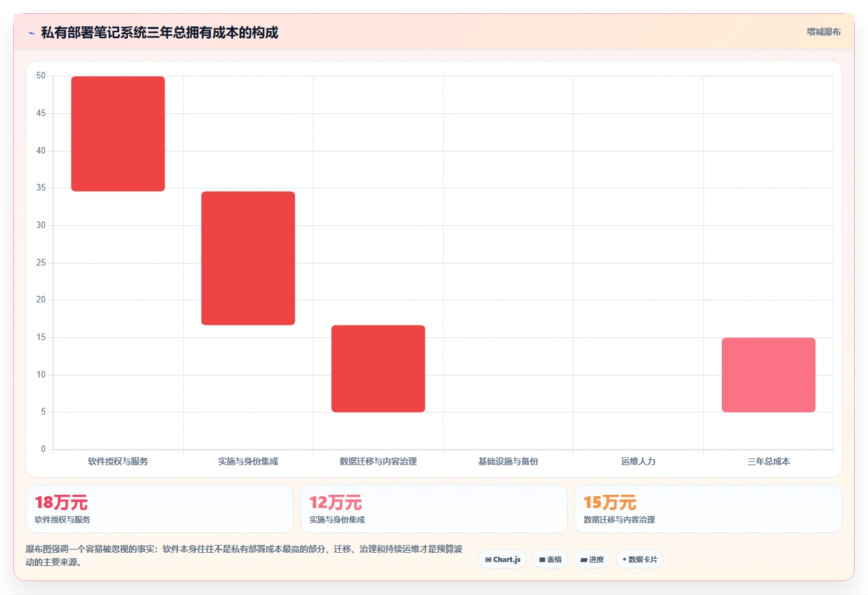The image size is (868, 595).
Task: Click the 三年总成本 axis label
Action: pyautogui.click(x=769, y=461)
